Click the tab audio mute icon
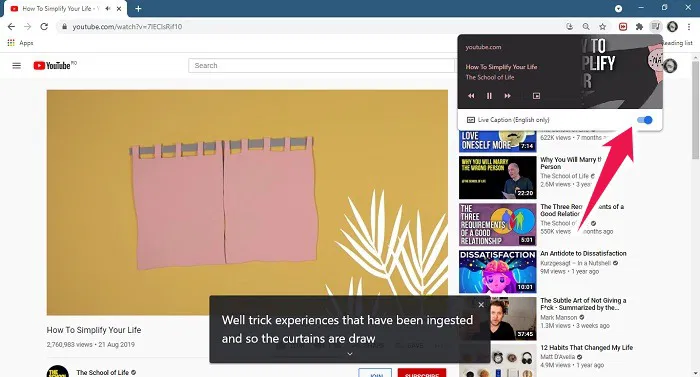This screenshot has width=700, height=377. pyautogui.click(x=108, y=8)
